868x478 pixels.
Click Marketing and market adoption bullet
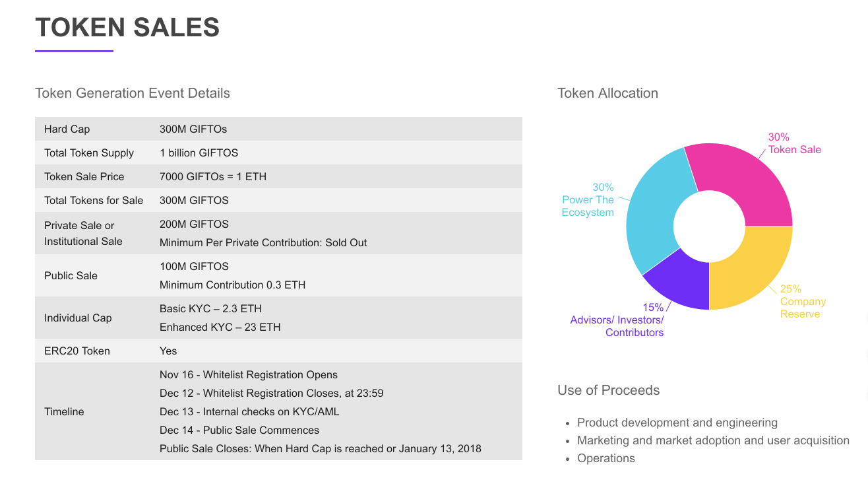point(713,440)
